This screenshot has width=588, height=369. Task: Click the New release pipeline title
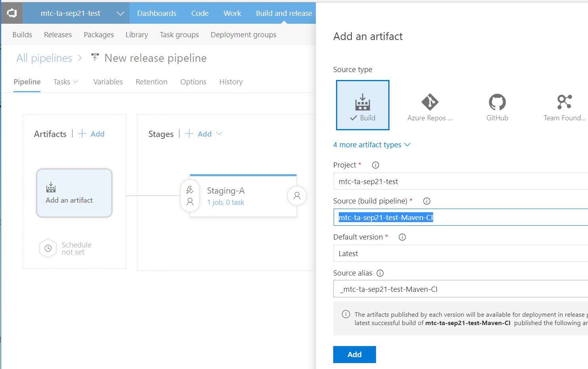point(155,58)
